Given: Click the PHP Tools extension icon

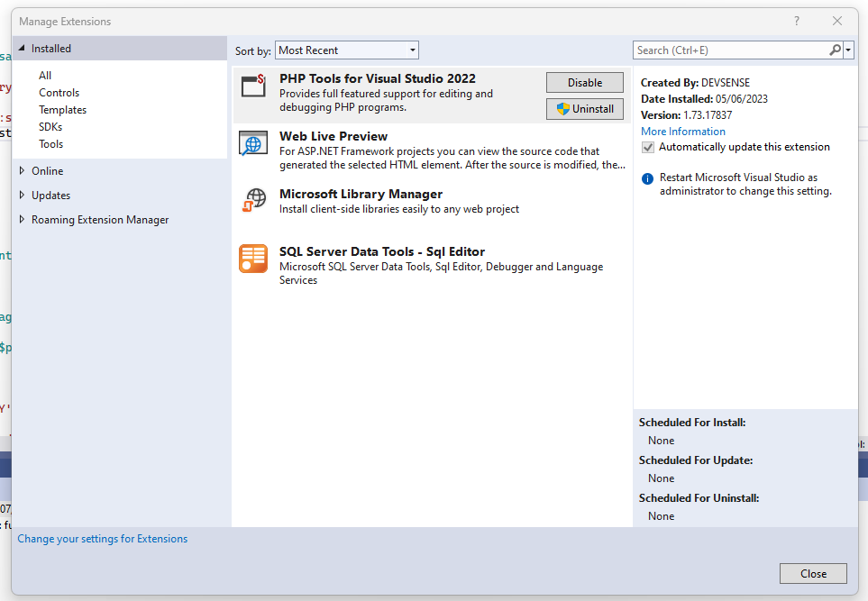Looking at the screenshot, I should [253, 87].
